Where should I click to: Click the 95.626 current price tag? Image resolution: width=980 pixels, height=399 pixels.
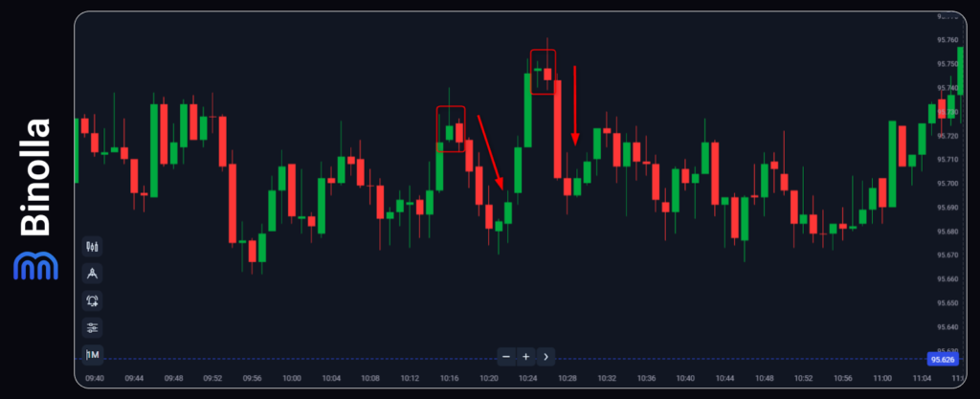942,360
